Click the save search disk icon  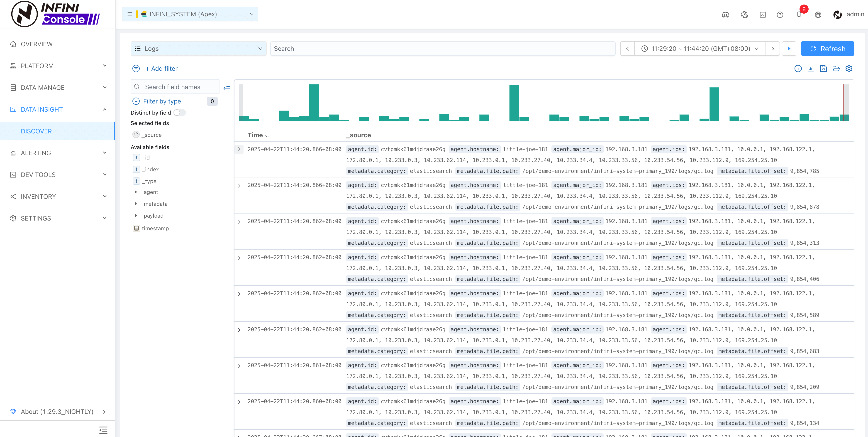point(823,69)
